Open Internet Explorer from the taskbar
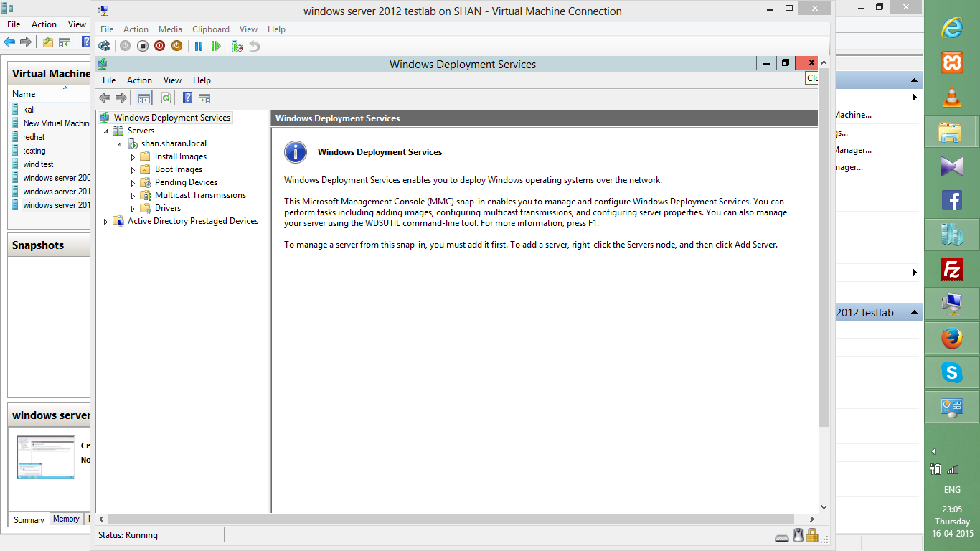Screen dimensions: 980x551 [952, 27]
